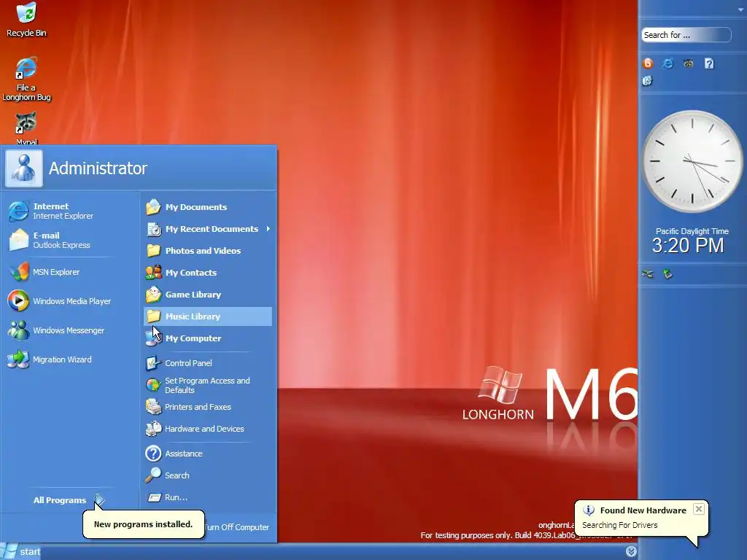The height and width of the screenshot is (560, 747).
Task: Open the Recycle Bin desktop icon
Action: pyautogui.click(x=26, y=20)
